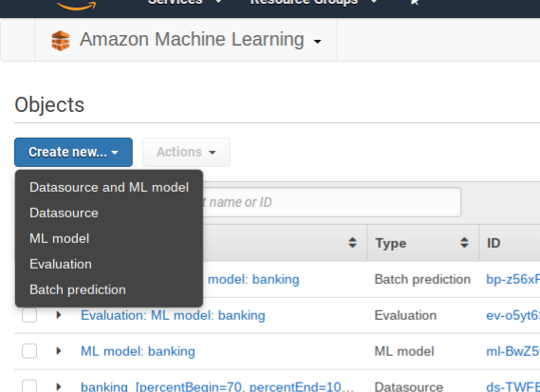Open the Amazon Machine Learning dropdown arrow
Screen dimensions: 540x392
click(317, 42)
